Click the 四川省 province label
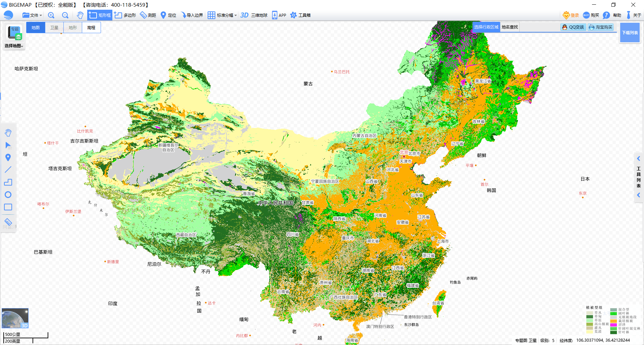 [293, 234]
